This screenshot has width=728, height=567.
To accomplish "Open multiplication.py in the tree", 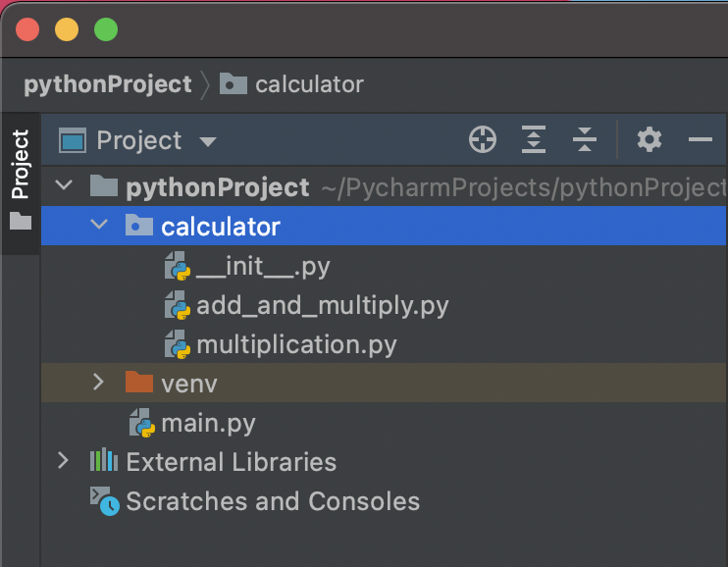I will (296, 345).
